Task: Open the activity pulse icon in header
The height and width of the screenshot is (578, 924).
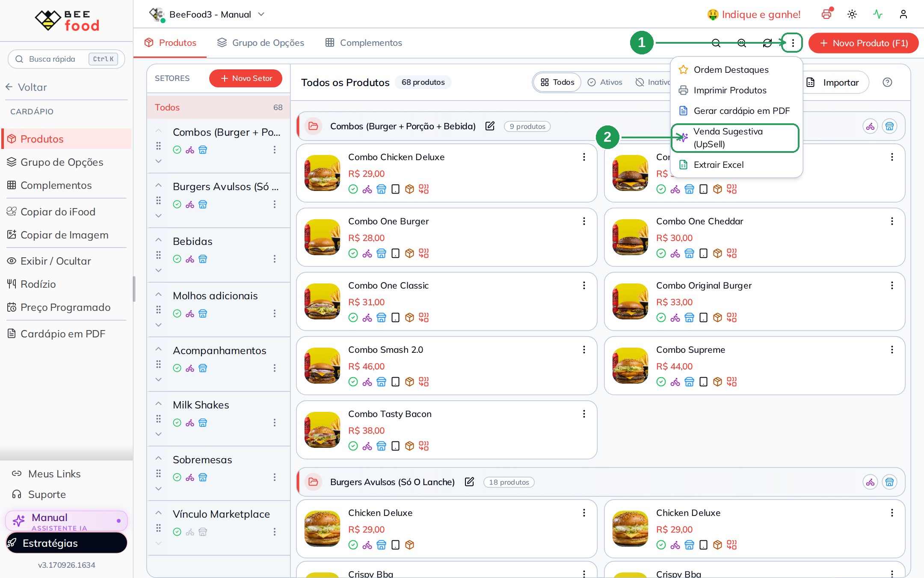Action: (878, 14)
